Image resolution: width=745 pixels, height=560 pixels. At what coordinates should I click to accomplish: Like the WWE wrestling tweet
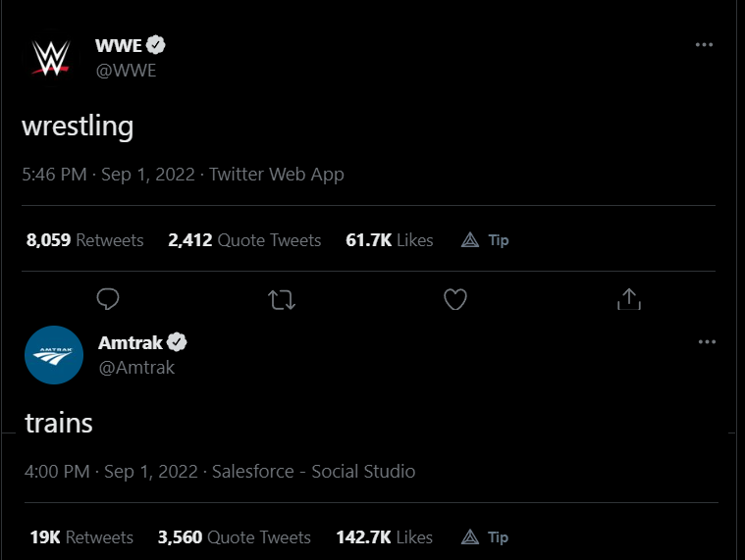click(454, 299)
